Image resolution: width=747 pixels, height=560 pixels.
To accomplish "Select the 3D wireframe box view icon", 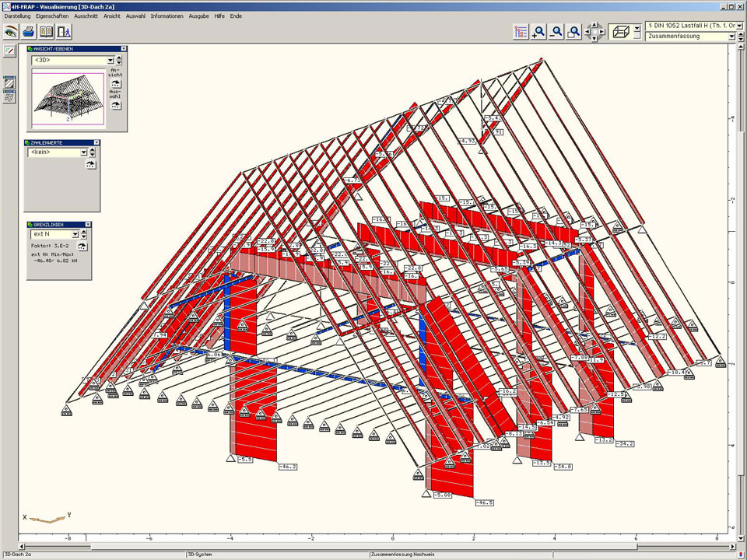I will pos(621,32).
